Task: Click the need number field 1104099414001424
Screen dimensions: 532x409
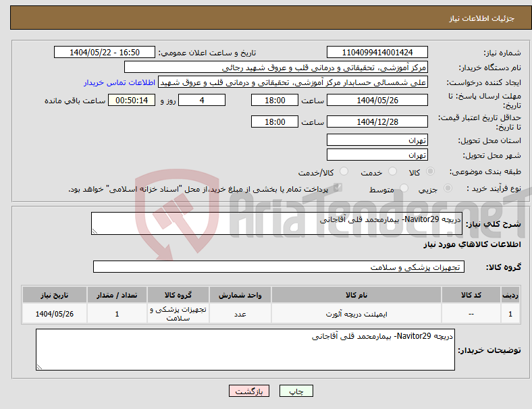Action: (377, 52)
